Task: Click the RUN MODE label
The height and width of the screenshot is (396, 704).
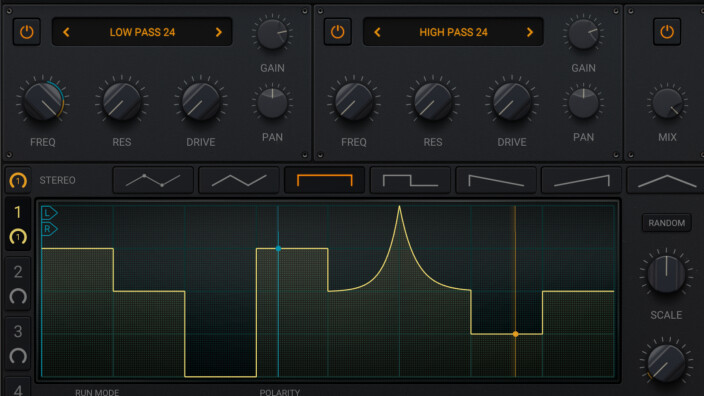Action: point(97,392)
